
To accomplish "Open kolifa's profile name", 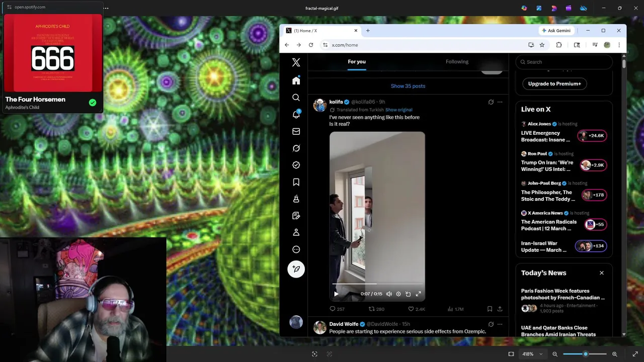I will tap(336, 102).
